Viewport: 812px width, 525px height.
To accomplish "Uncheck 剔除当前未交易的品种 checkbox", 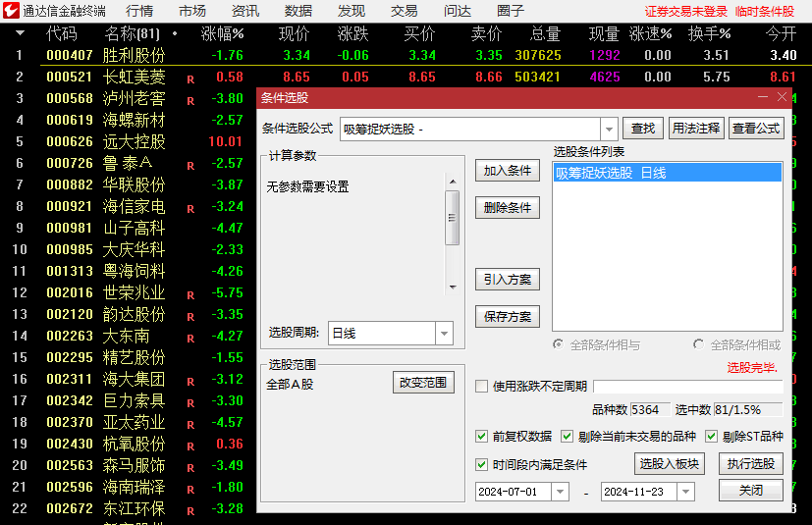I will tap(568, 437).
